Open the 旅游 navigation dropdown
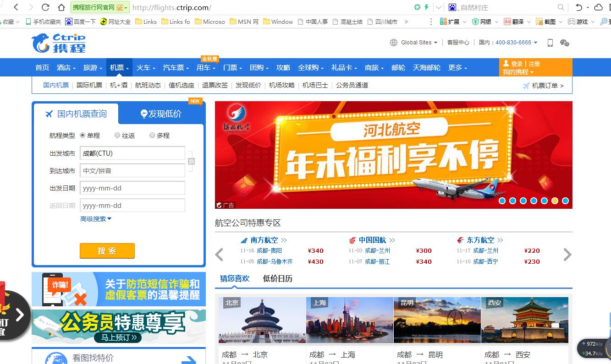This screenshot has width=611, height=364. 93,67
